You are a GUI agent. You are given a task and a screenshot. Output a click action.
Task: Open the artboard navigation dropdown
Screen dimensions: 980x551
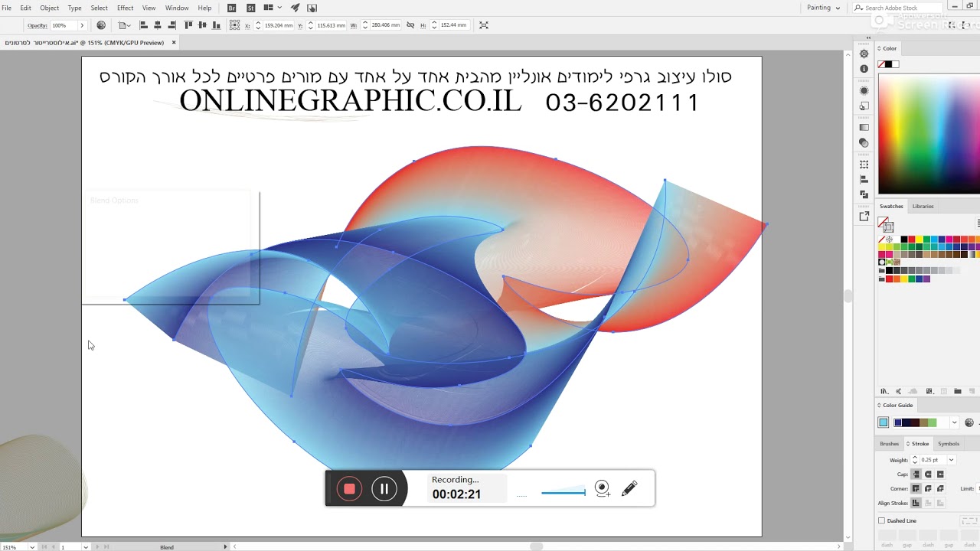(85, 547)
